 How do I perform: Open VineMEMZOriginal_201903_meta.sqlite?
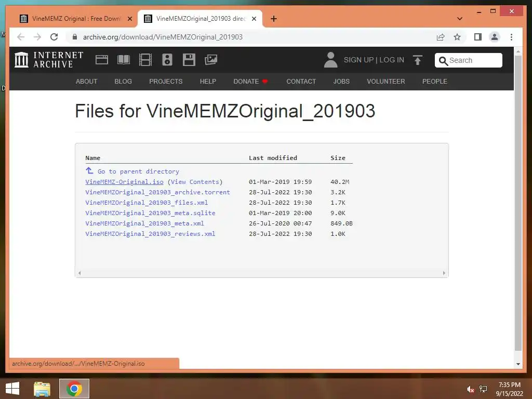(150, 212)
